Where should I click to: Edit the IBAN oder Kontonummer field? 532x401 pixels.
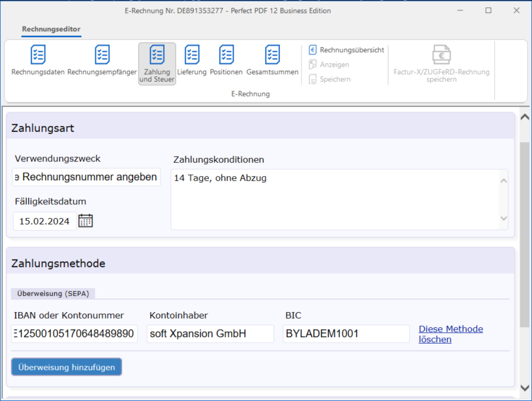(74, 334)
